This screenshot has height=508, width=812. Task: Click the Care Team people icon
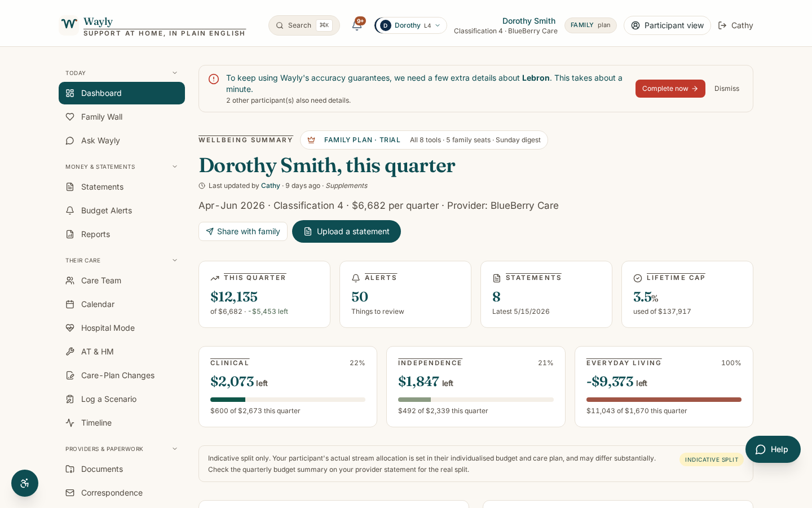[x=70, y=281]
